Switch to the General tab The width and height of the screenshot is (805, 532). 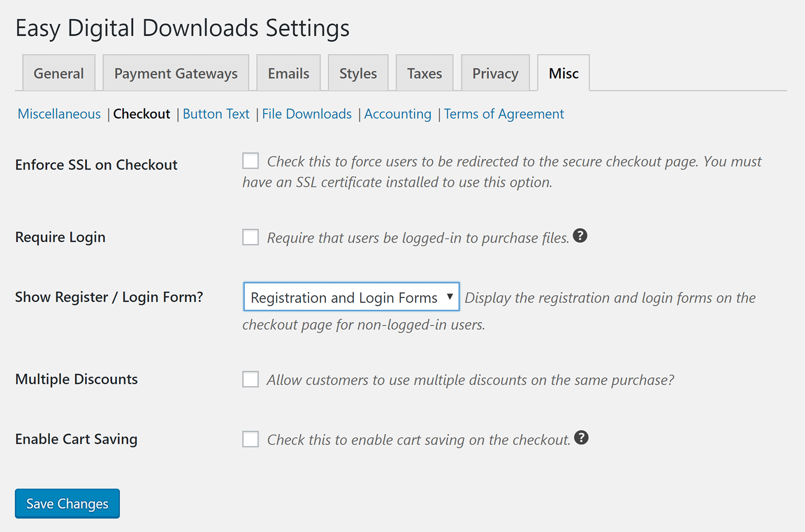tap(59, 73)
